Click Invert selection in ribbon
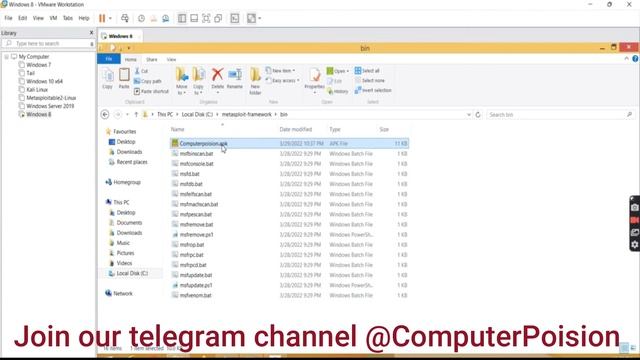This screenshot has height=360, width=640. click(x=373, y=90)
